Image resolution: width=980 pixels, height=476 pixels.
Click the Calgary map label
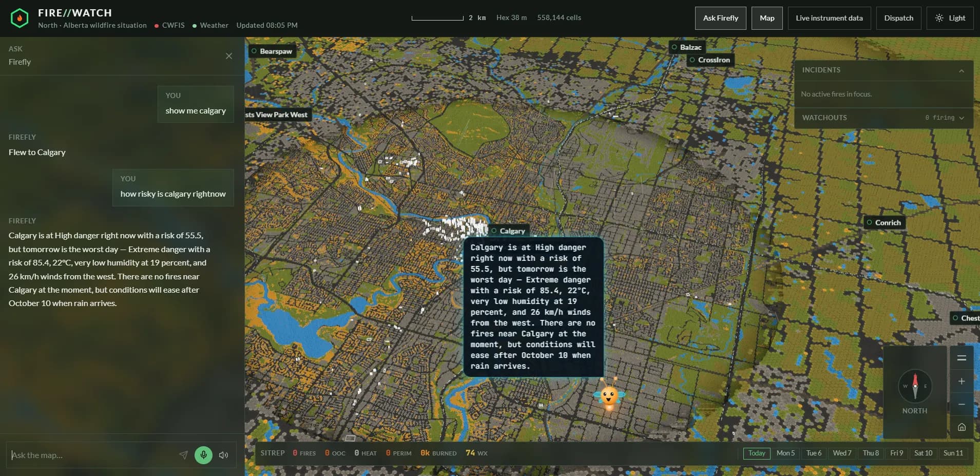point(508,231)
